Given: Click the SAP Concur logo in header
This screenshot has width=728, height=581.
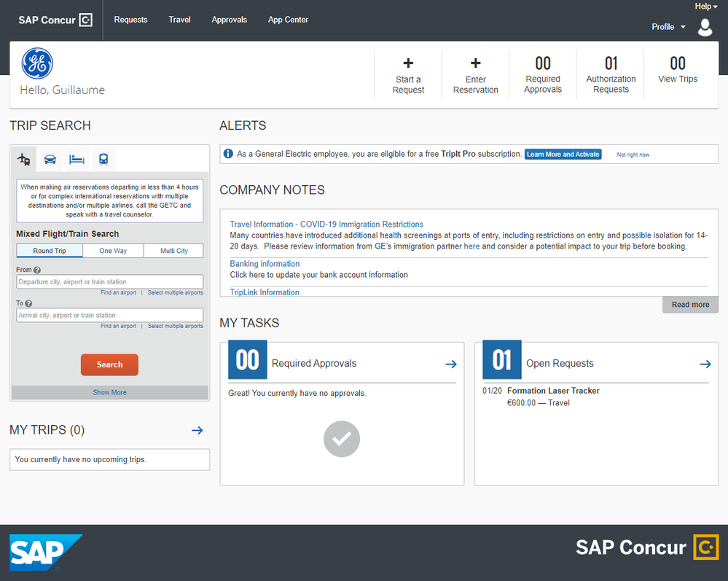Looking at the screenshot, I should coord(55,20).
